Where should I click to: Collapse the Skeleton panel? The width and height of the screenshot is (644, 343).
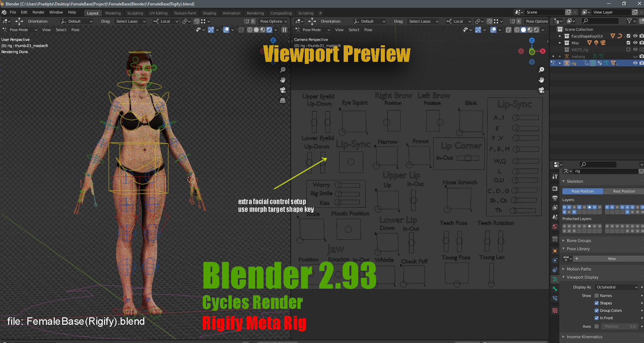click(x=574, y=181)
